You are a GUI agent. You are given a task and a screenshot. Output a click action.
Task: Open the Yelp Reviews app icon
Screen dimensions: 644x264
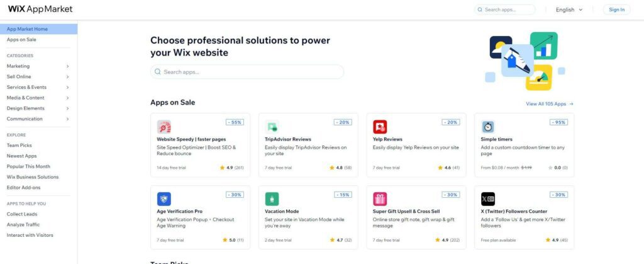[380, 127]
